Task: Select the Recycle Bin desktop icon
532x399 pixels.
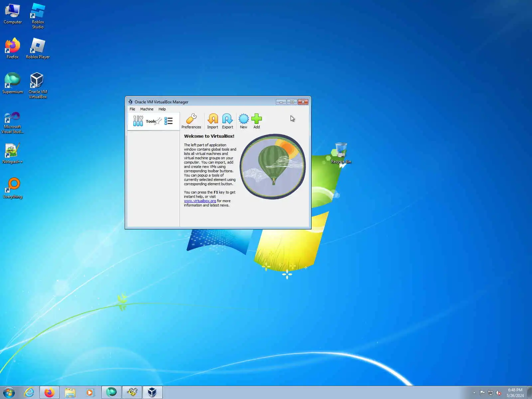Action: click(341, 153)
